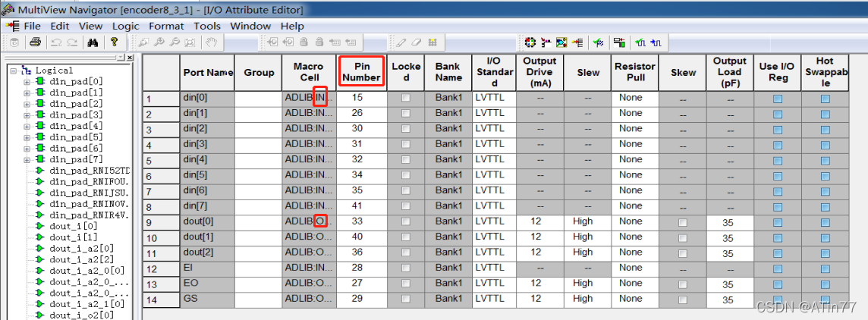The image size is (868, 320).
Task: Sort by the Port Name column header
Action: (x=208, y=73)
